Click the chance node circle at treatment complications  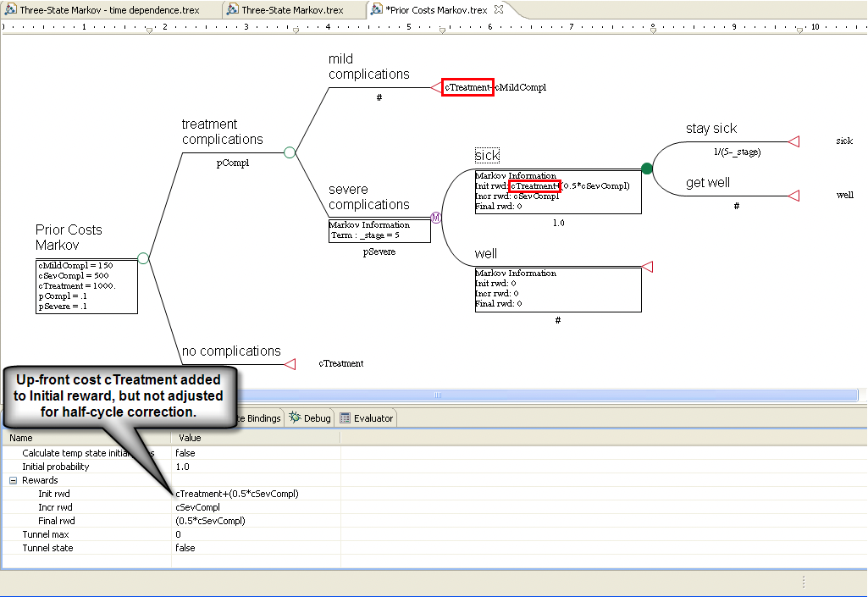click(289, 152)
